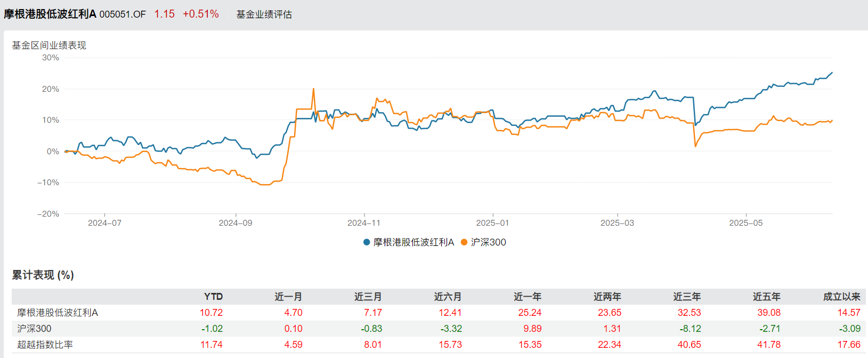The height and width of the screenshot is (358, 868).
Task: Click the 10.72 YTD value cell
Action: click(211, 313)
